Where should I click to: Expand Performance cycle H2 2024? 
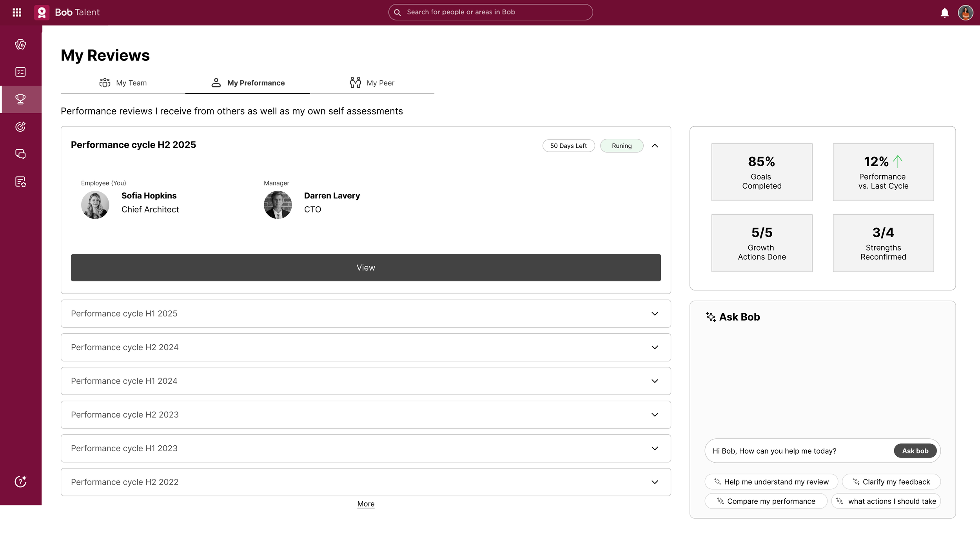(655, 347)
